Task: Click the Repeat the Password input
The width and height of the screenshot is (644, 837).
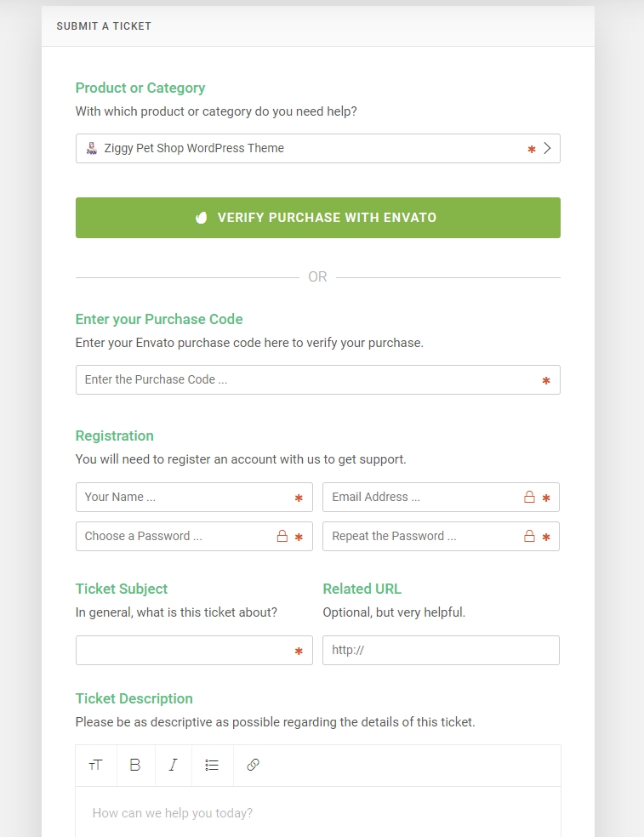Action: [421, 537]
